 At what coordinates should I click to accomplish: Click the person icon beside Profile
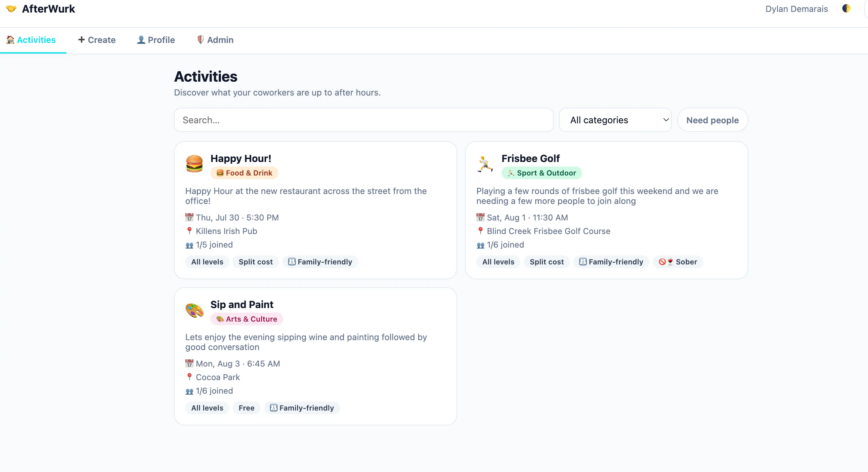[x=141, y=40]
